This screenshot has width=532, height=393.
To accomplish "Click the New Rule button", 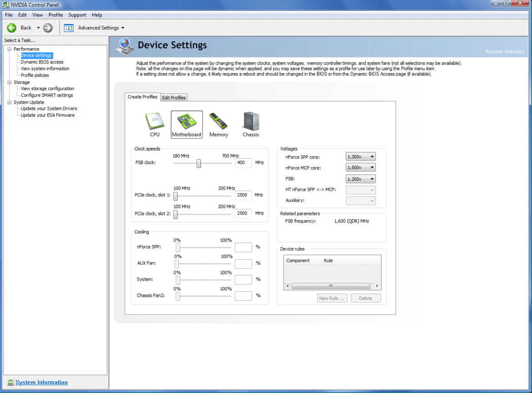I will pos(332,298).
